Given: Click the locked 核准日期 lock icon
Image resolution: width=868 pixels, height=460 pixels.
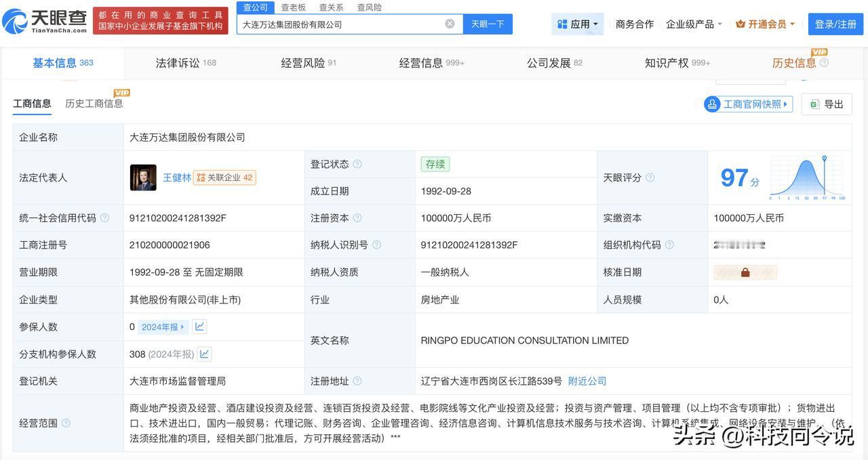Looking at the screenshot, I should click(x=745, y=272).
